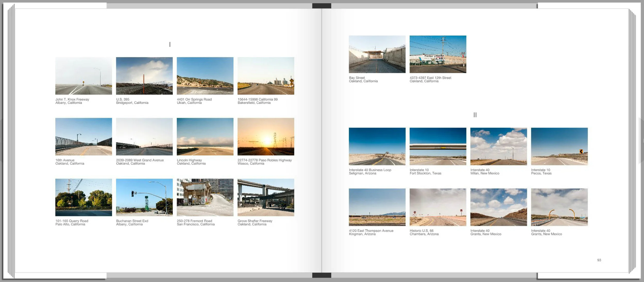This screenshot has height=282, width=644.
Task: Open the John T. Knox Freeway photo
Action: click(x=83, y=76)
